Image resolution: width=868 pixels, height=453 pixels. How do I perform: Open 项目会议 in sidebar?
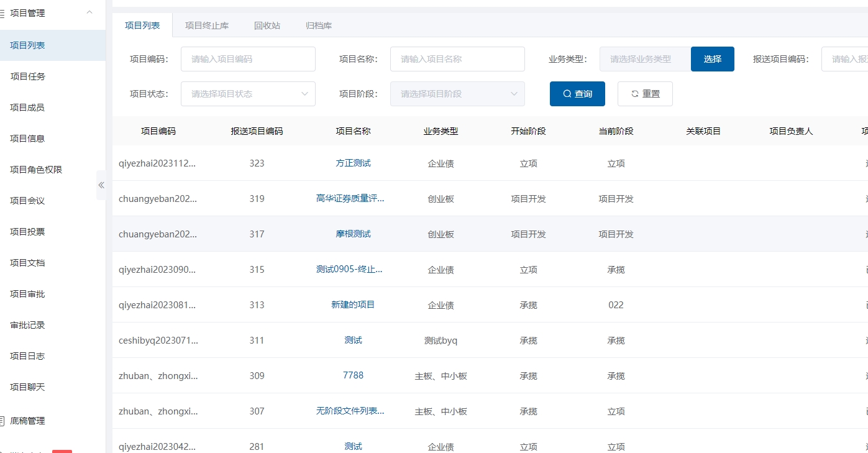[x=53, y=201]
